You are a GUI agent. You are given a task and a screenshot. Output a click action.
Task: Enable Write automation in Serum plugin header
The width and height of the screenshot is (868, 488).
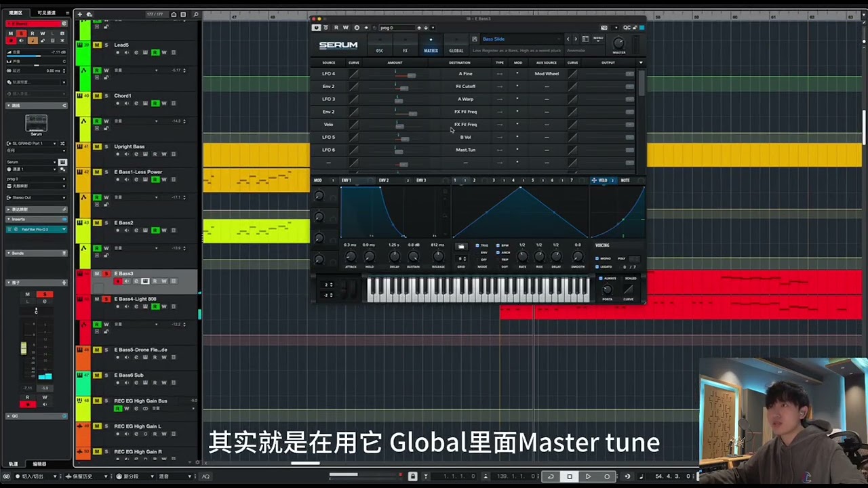346,28
